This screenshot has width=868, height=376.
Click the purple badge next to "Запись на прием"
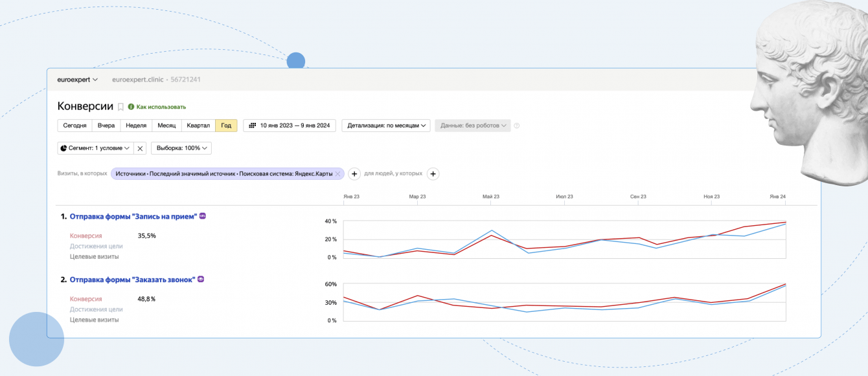202,216
